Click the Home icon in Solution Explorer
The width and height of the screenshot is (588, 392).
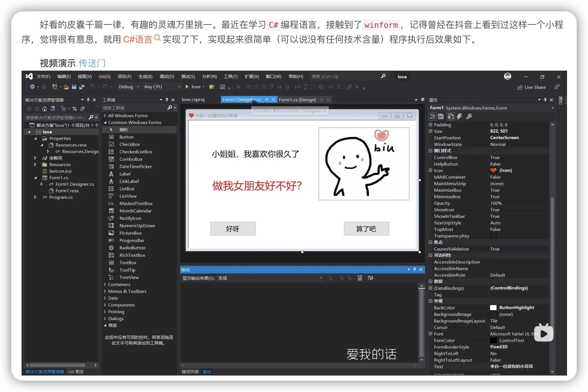45,109
